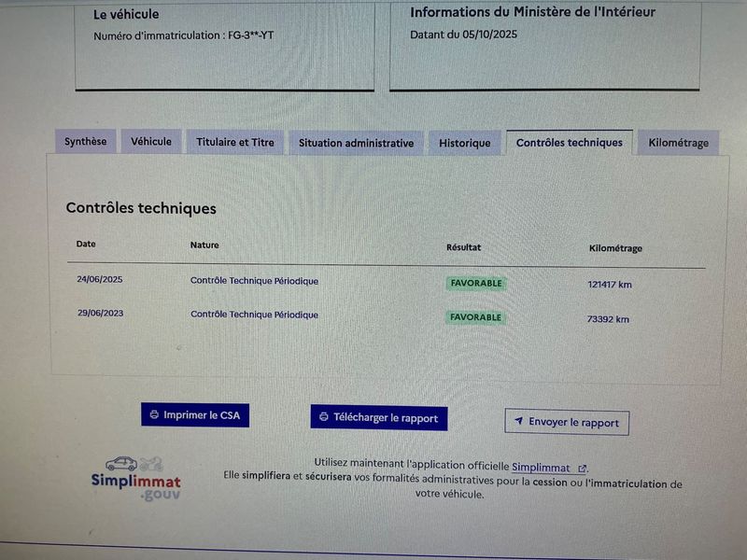Click the FAVORABLE badge for 29/06/2023

point(475,317)
